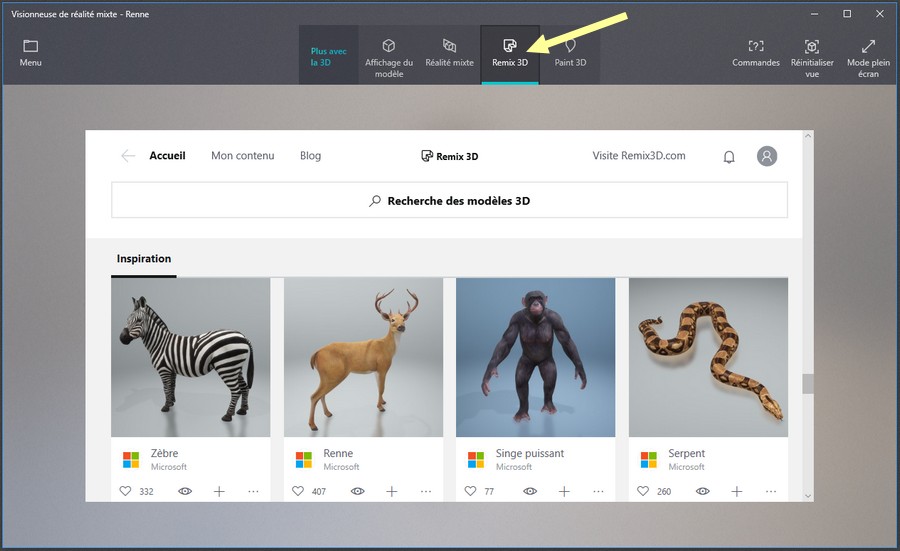The width and height of the screenshot is (900, 551).
Task: Click the Serpent title text
Action: click(x=686, y=453)
